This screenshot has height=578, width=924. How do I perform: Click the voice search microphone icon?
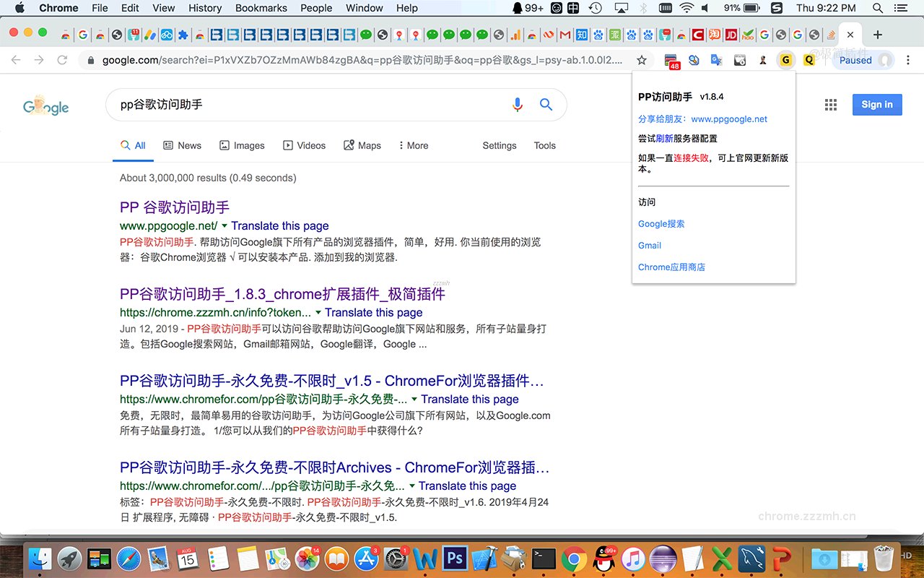(517, 105)
